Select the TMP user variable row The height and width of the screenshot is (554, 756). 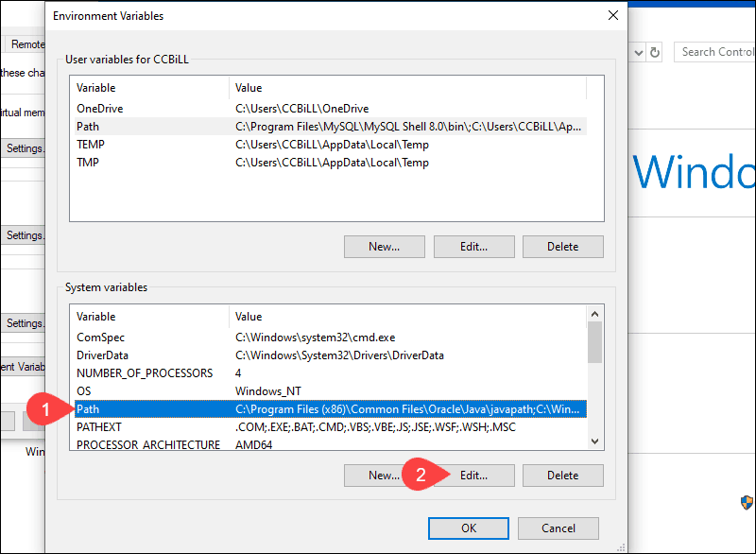click(x=330, y=163)
